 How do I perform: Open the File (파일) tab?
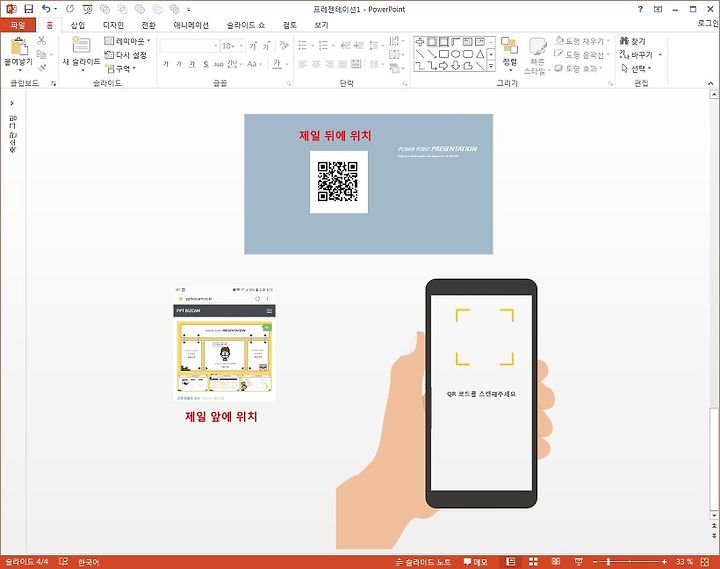[x=18, y=25]
